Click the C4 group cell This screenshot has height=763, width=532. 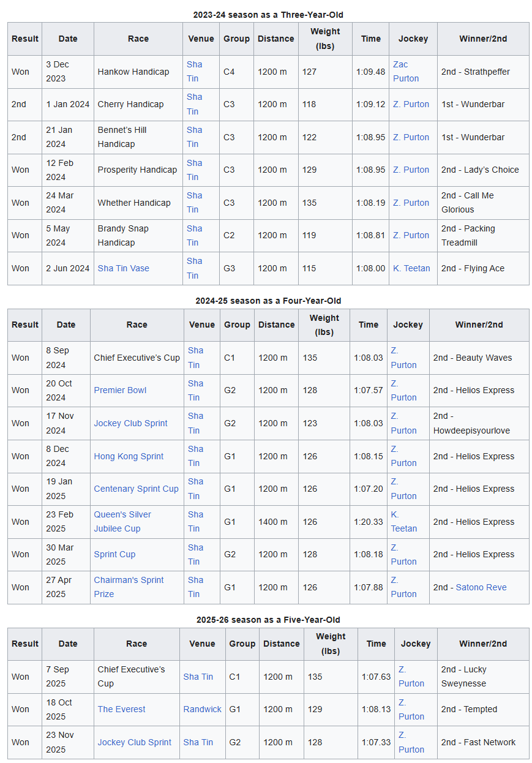236,72
